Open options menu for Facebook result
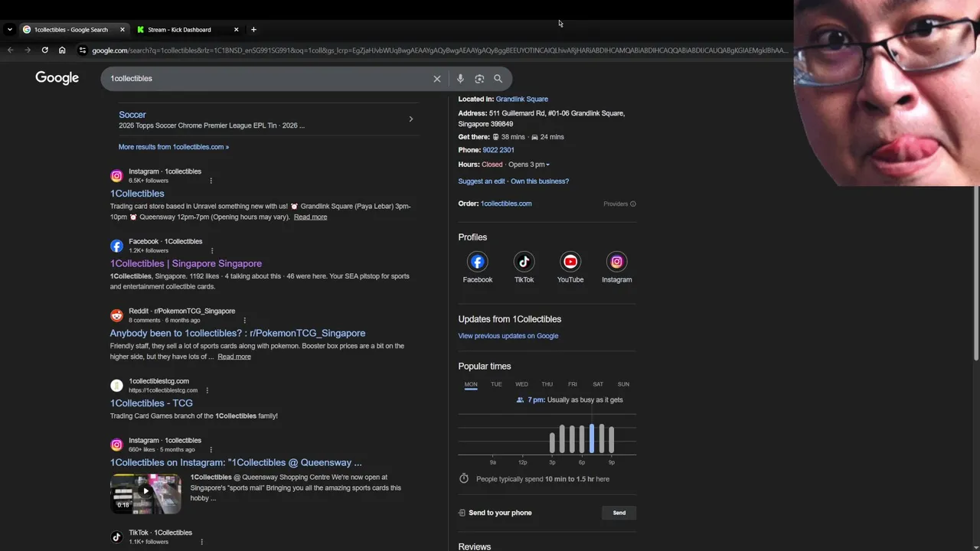The width and height of the screenshot is (980, 551). 211,250
